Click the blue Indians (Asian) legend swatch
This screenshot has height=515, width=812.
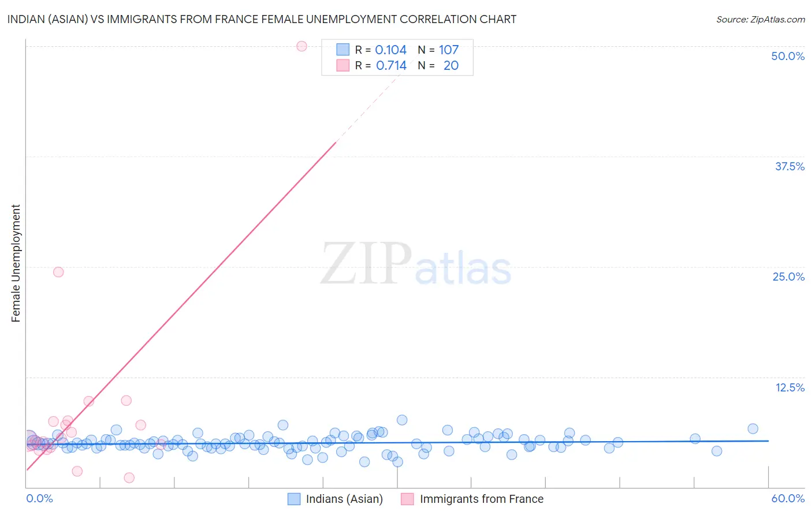click(294, 499)
